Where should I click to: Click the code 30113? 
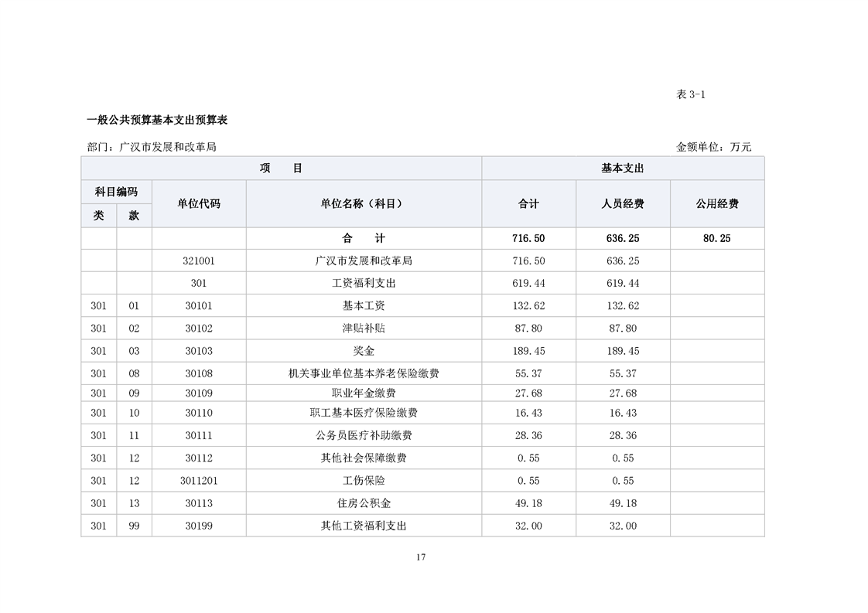click(199, 504)
